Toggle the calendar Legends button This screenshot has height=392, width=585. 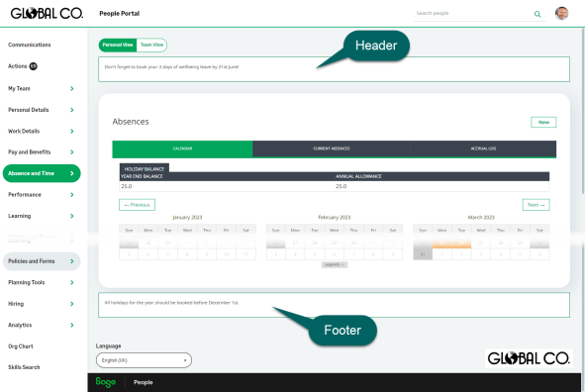pos(335,264)
